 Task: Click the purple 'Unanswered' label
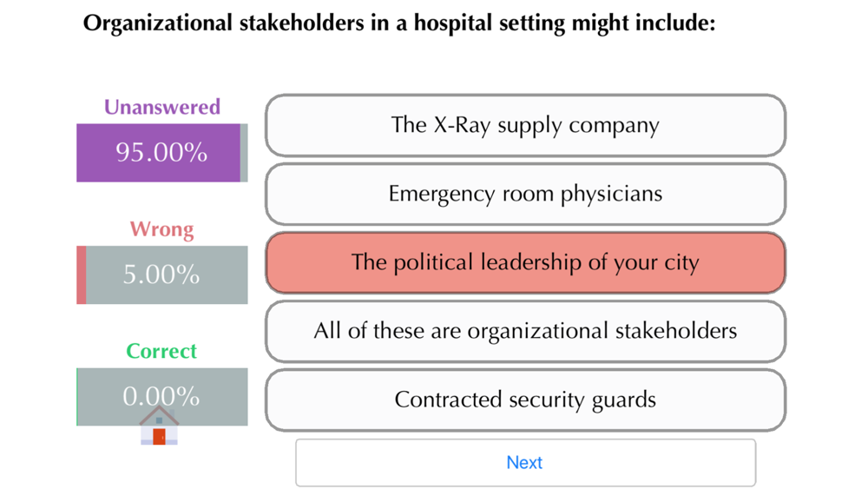(162, 107)
